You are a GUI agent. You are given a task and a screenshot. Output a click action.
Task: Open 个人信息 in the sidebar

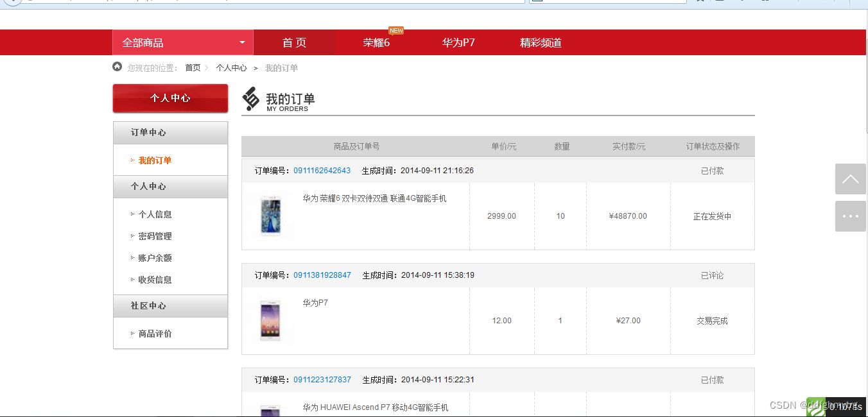[154, 214]
